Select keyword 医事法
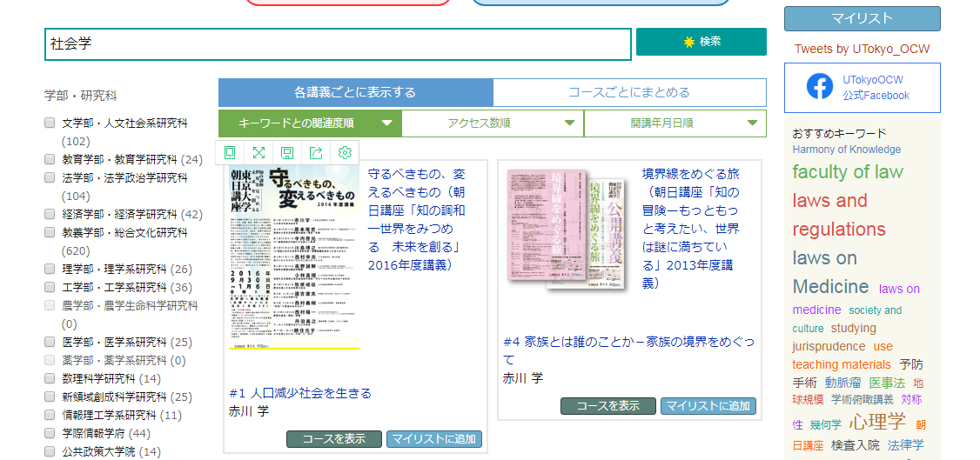 pos(887,383)
